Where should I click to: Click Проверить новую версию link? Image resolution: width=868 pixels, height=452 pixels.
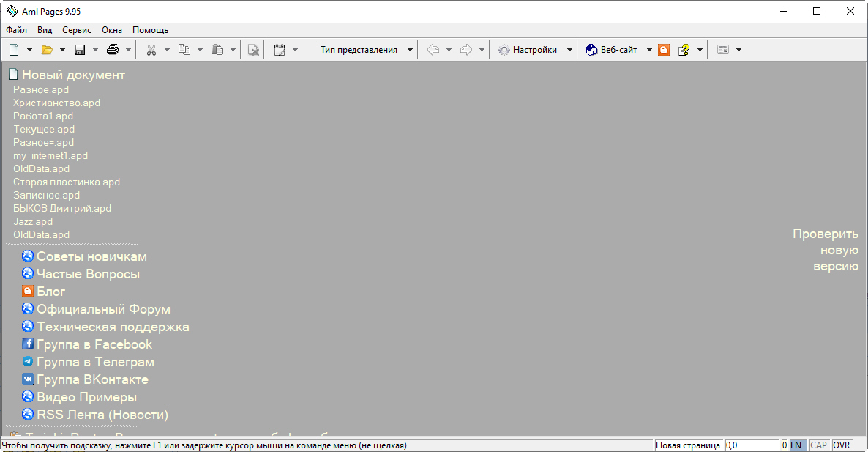tap(826, 250)
